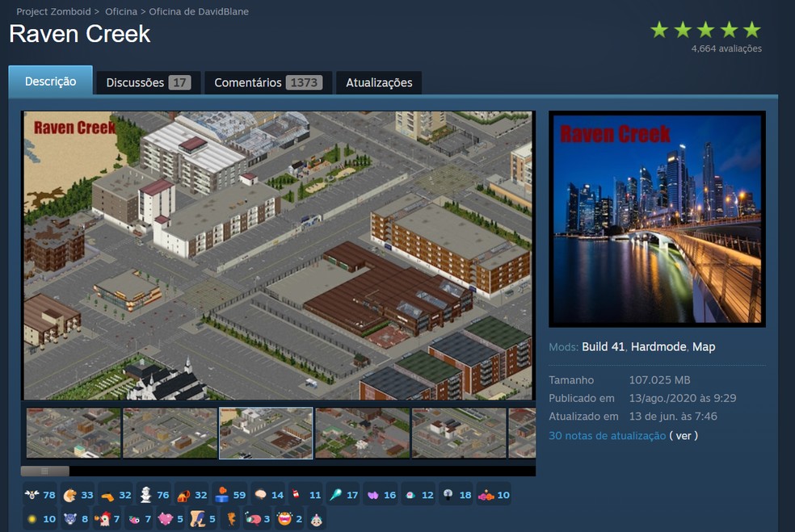
Task: Click the 13/ago./2020 às 9:29 date
Action: pos(683,398)
